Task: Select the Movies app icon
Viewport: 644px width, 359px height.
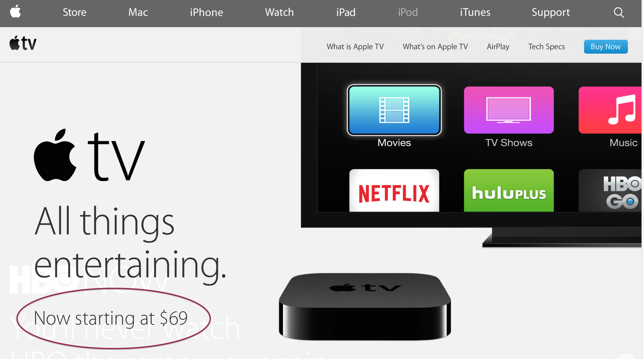Action: tap(394, 110)
